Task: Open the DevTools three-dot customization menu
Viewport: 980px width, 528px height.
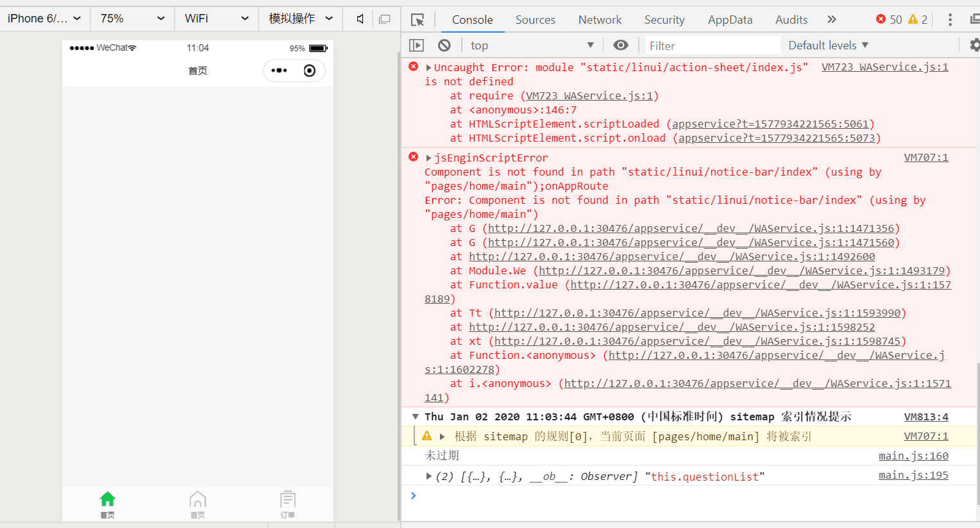Action: pyautogui.click(x=950, y=20)
